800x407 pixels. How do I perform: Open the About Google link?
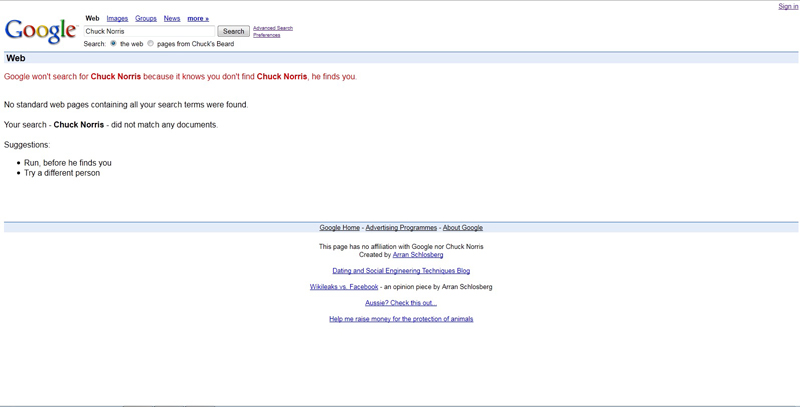click(x=463, y=227)
